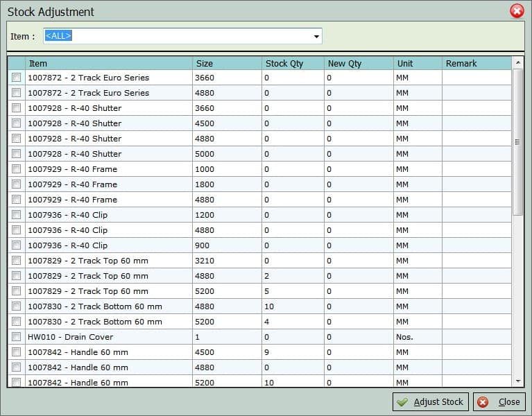
Task: Click New Qty cell for 2 Track Top 60 mm 5200
Action: 358,291
